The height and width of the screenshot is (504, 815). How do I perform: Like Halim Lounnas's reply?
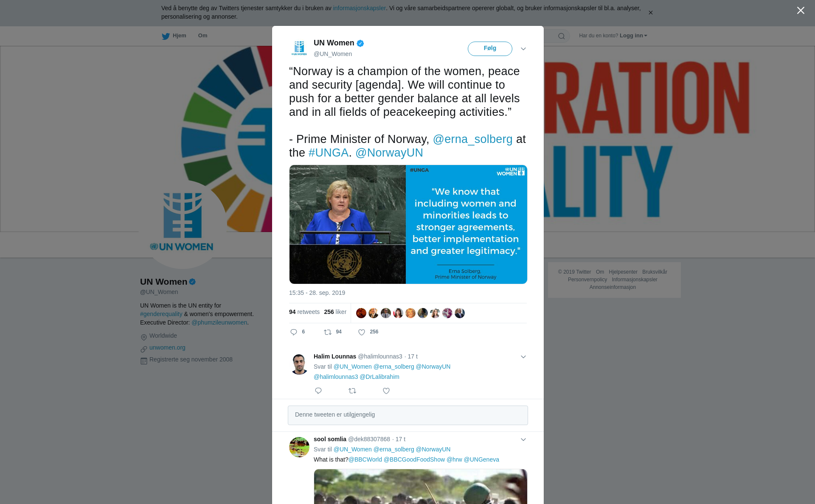coord(386,391)
